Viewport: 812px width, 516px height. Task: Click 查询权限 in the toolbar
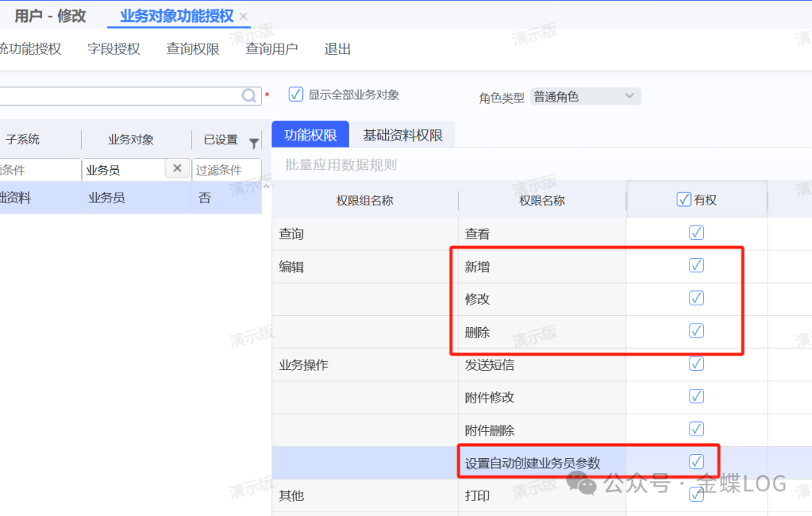click(x=192, y=49)
